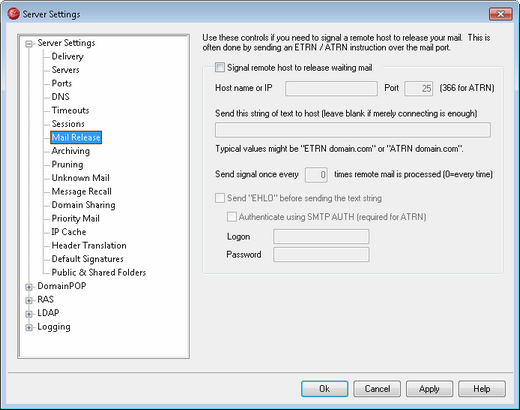520x410 pixels.
Task: Select Archiving in the settings tree
Action: point(70,151)
